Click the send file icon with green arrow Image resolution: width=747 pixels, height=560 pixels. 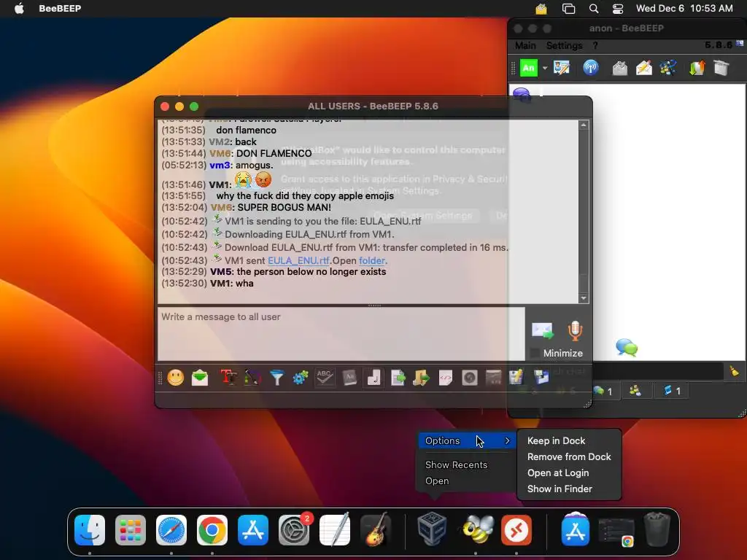pyautogui.click(x=398, y=378)
